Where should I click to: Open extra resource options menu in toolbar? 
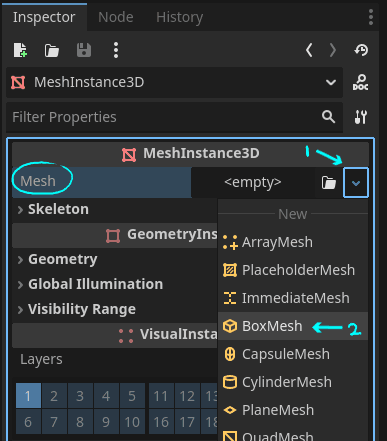[116, 50]
